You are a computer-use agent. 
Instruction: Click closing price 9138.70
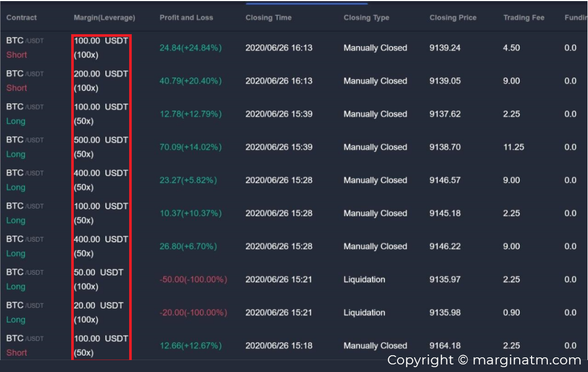pyautogui.click(x=445, y=147)
